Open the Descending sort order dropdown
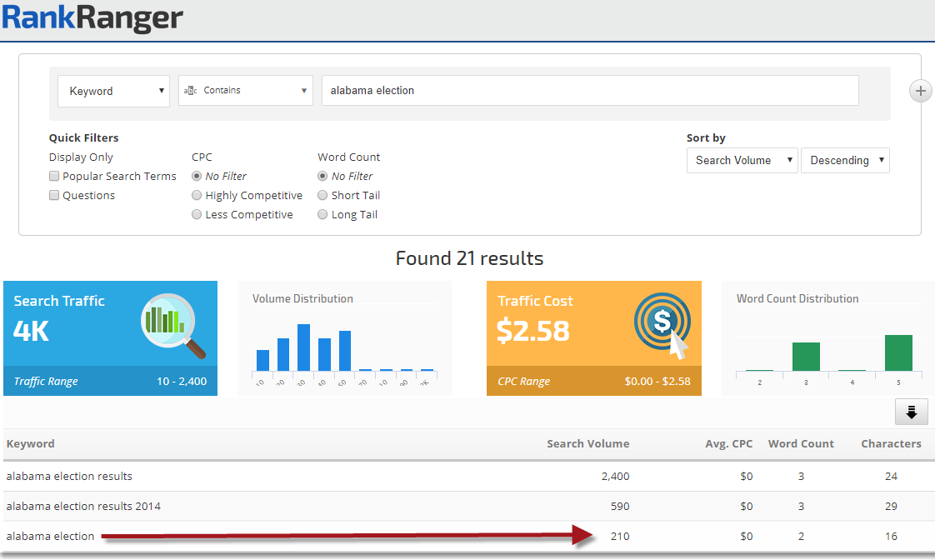 point(845,161)
